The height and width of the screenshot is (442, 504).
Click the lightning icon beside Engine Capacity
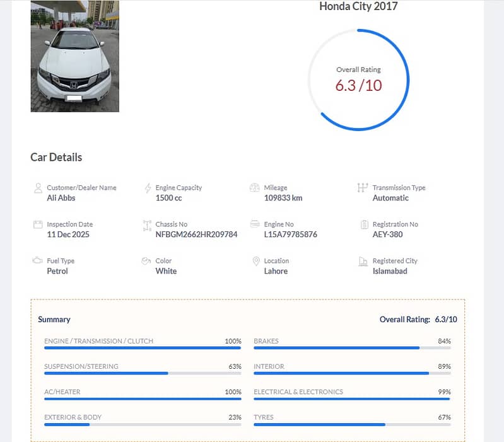click(148, 188)
